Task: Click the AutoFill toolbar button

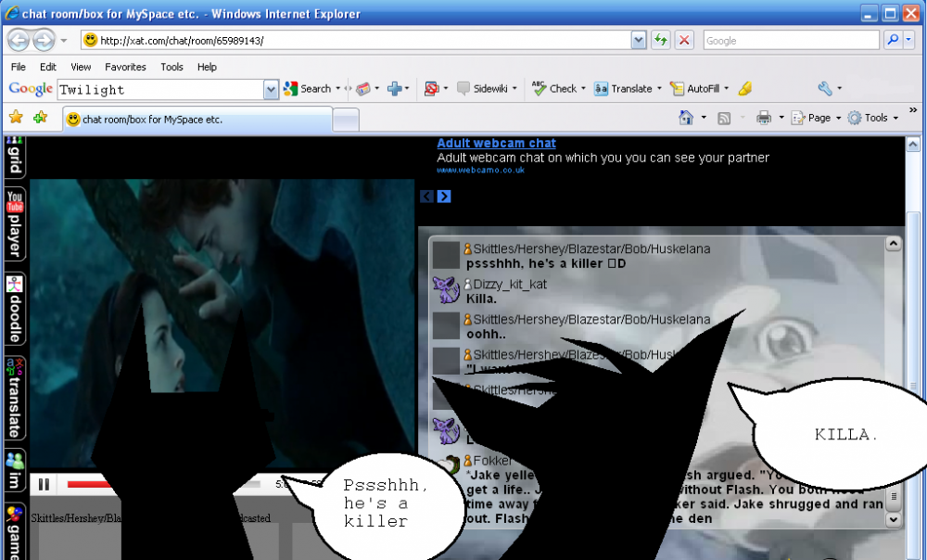Action: [x=695, y=89]
